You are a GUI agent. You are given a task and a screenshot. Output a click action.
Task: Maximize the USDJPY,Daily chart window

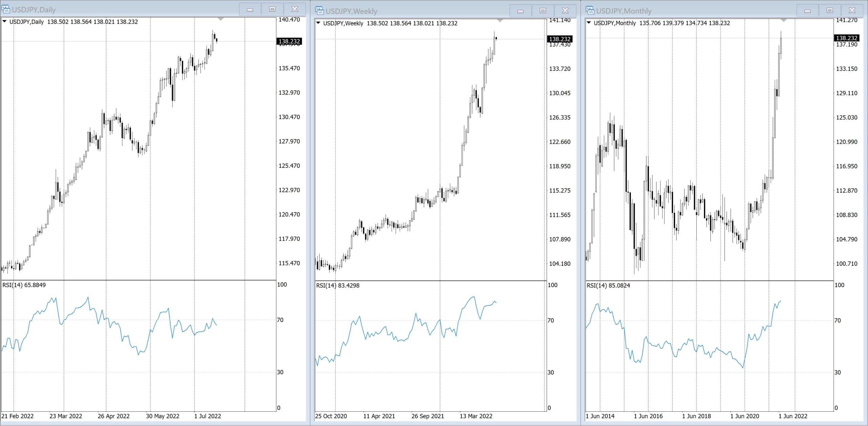click(x=272, y=9)
